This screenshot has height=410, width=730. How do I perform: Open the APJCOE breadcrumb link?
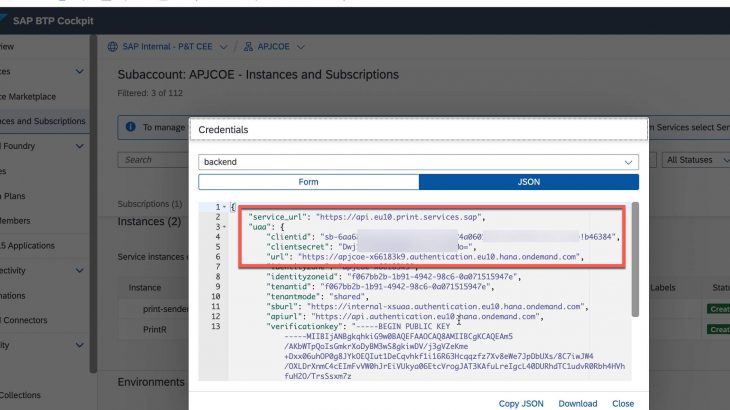pyautogui.click(x=273, y=47)
